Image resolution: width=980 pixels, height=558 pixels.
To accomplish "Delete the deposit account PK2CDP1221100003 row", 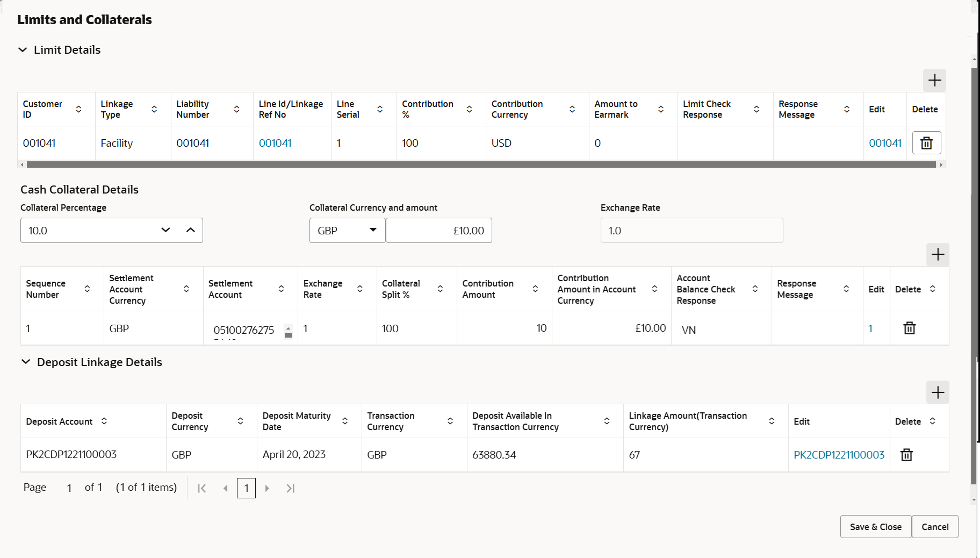I will [906, 454].
